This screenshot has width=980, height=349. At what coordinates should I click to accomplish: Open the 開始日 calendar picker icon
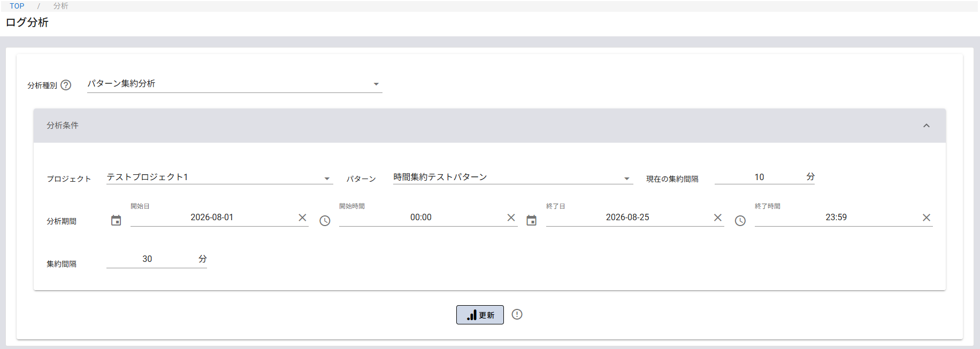coord(116,220)
